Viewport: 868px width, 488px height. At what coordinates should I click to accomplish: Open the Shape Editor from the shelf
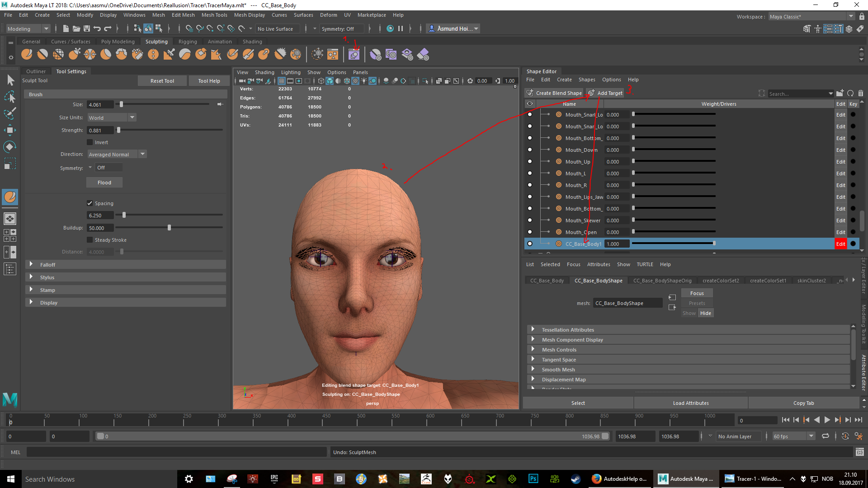(x=354, y=55)
